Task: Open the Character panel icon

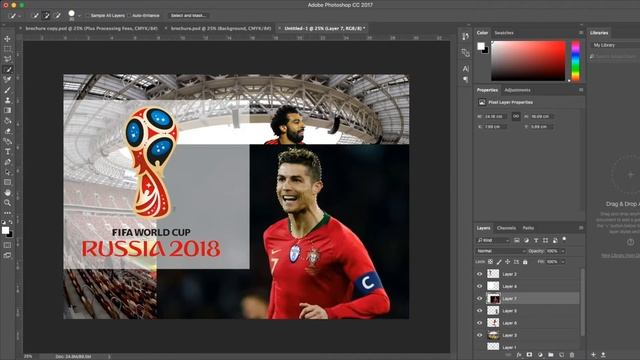Action: pos(466,69)
